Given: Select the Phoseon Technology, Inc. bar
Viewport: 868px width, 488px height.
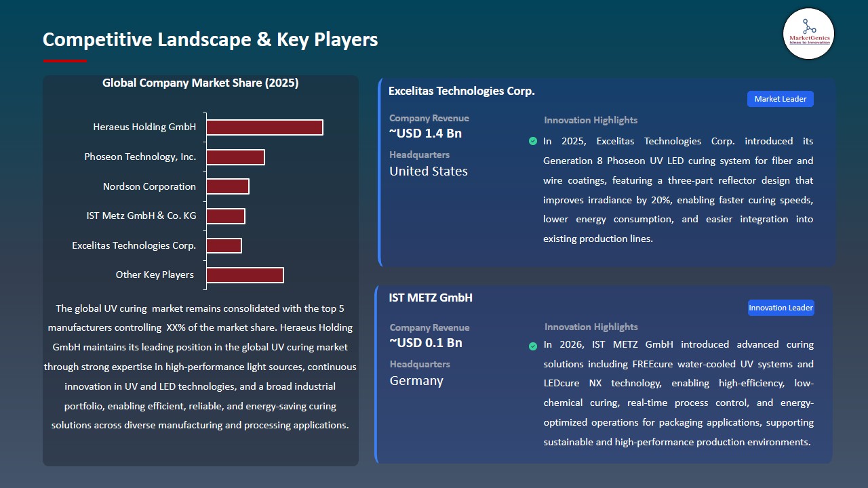Looking at the screenshot, I should (235, 157).
